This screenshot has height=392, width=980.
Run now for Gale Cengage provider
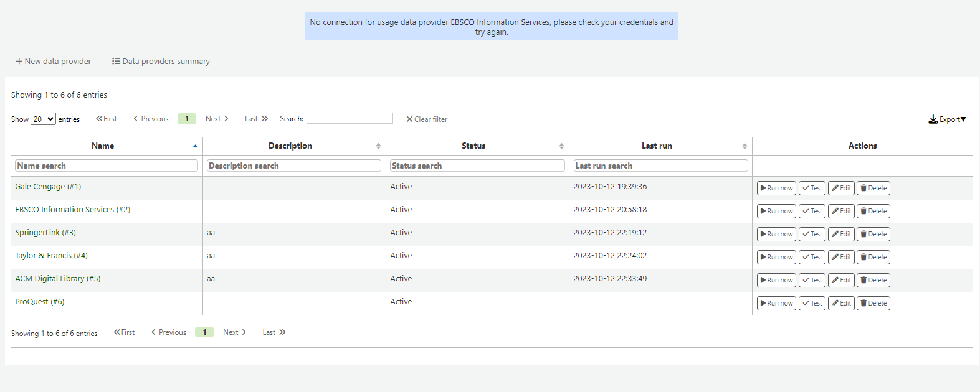coord(776,188)
